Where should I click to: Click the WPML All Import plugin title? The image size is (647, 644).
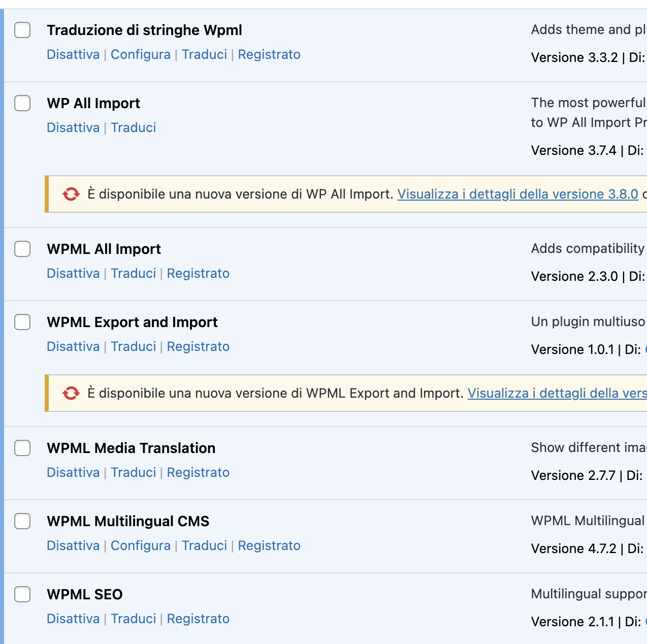coord(104,249)
